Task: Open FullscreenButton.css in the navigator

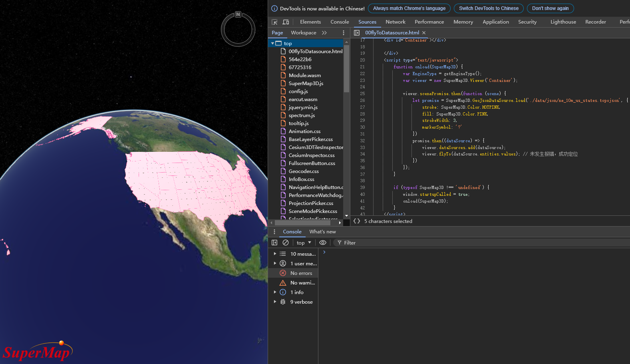Action: click(312, 163)
